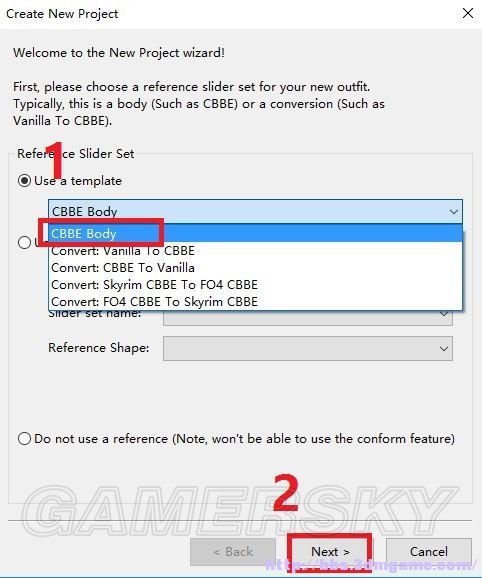Close the Create New Project dialog
The width and height of the screenshot is (482, 578).
[x=468, y=13]
